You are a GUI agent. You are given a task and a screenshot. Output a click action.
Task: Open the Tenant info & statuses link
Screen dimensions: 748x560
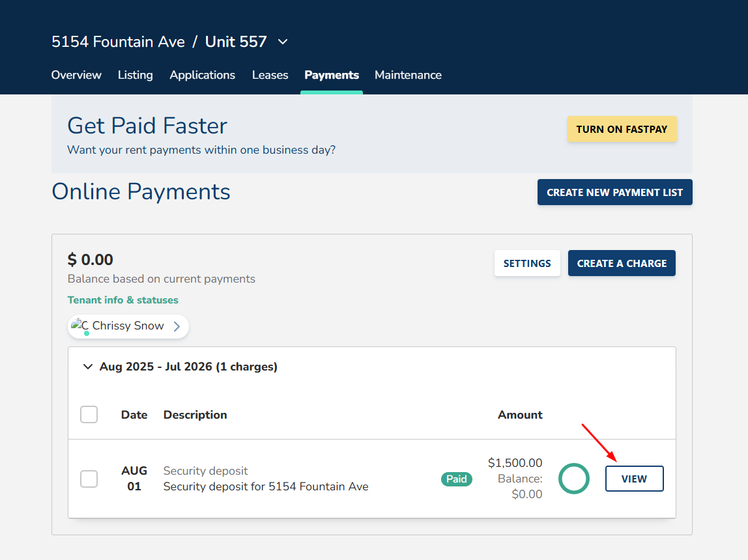coord(122,300)
